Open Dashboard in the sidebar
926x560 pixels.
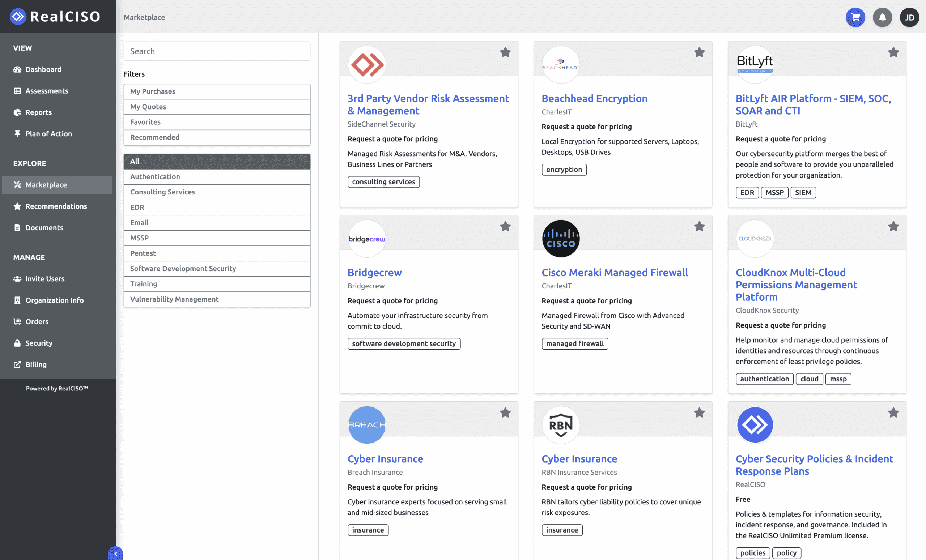point(57,69)
